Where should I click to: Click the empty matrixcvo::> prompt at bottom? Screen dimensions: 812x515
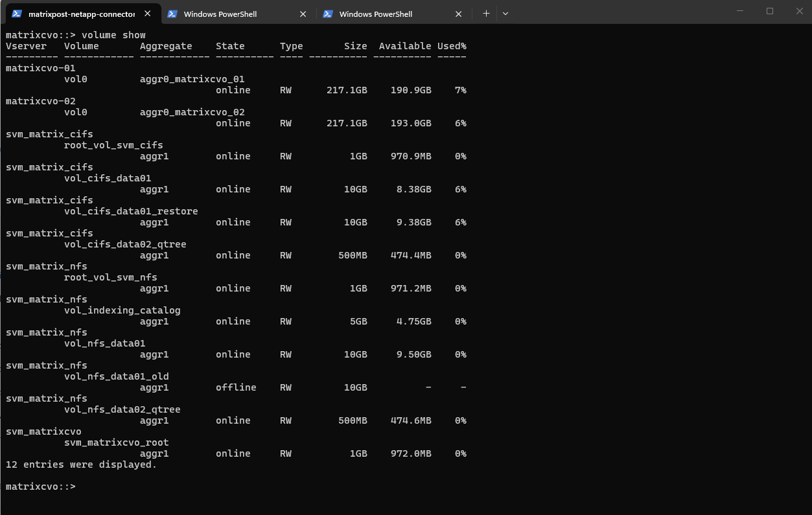coord(40,486)
